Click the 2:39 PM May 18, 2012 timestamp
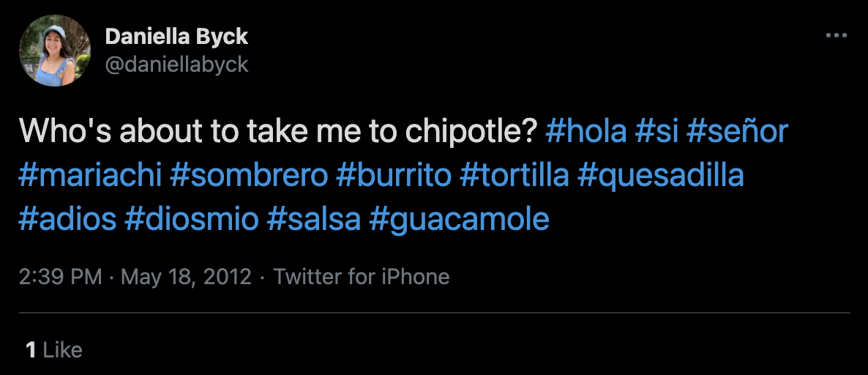Image resolution: width=868 pixels, height=375 pixels. pos(135,277)
